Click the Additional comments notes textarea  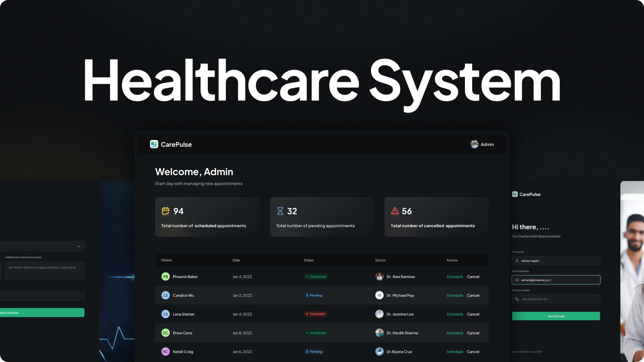(45, 271)
